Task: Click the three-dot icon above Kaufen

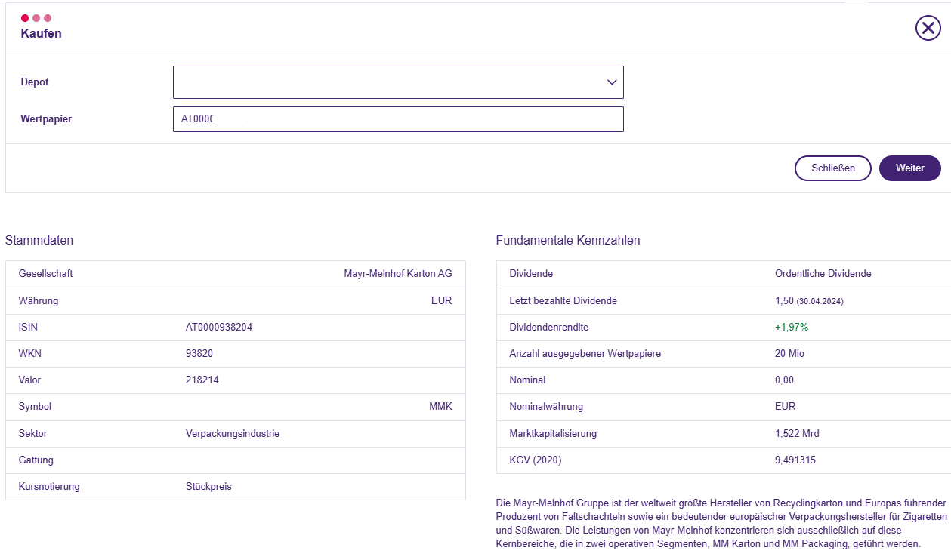Action: point(36,17)
